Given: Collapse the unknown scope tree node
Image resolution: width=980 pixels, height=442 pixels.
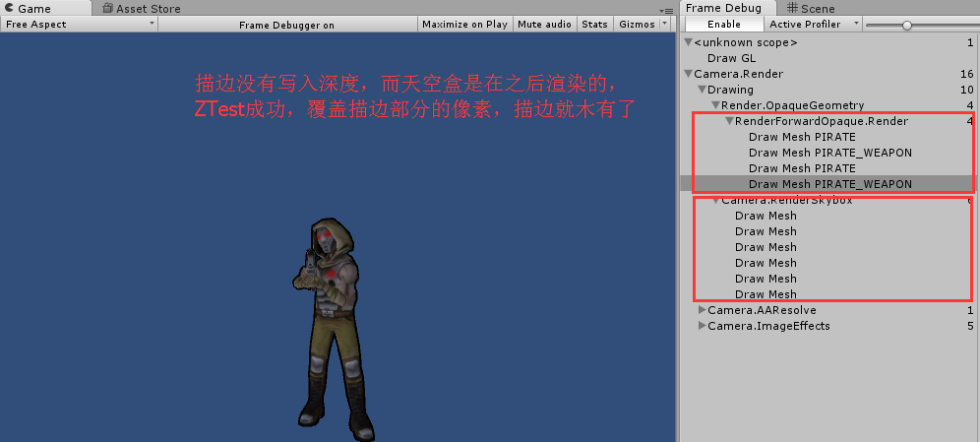Looking at the screenshot, I should point(688,42).
